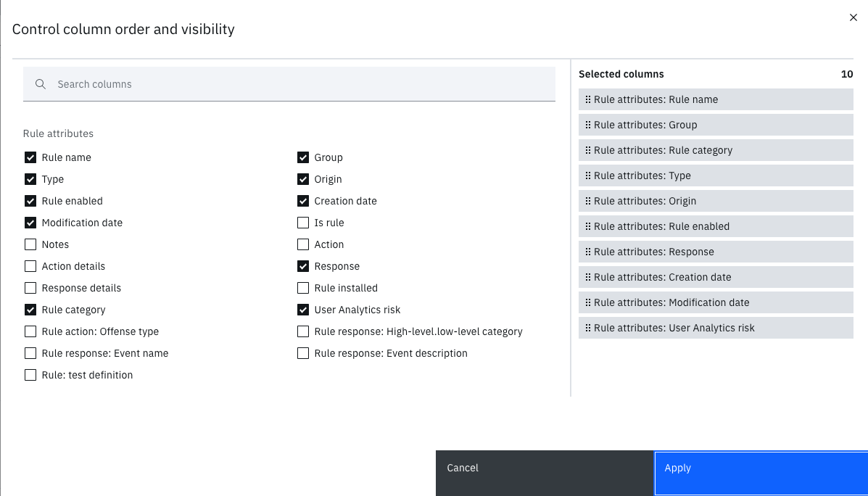
Task: Click drag handle for Creation date column
Action: click(588, 278)
